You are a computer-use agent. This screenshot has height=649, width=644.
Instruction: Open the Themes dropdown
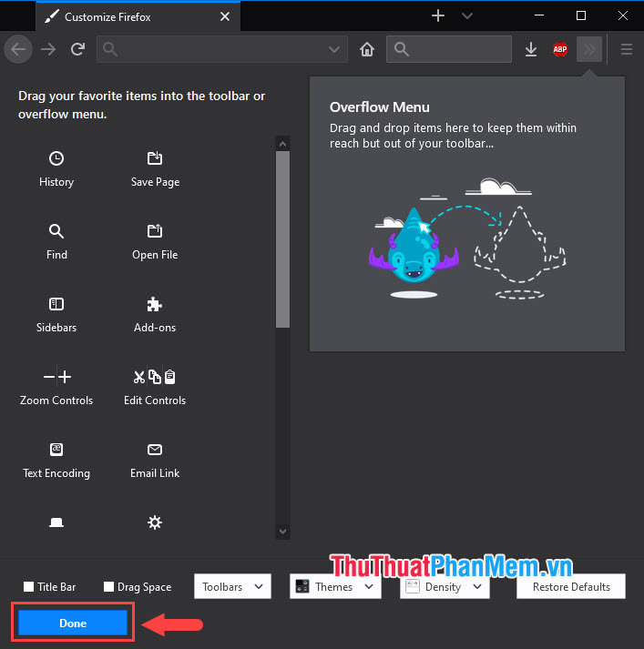335,586
